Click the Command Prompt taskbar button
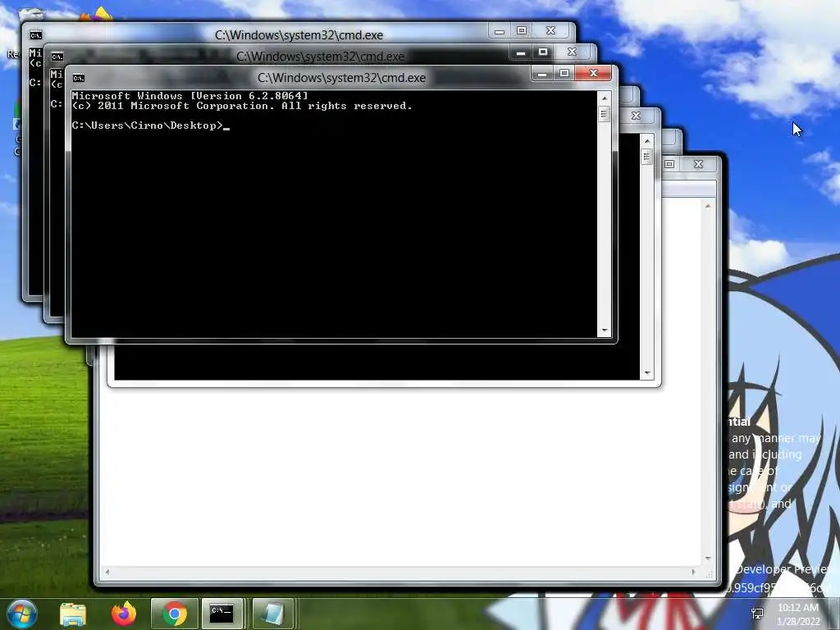840x630 pixels. [221, 614]
